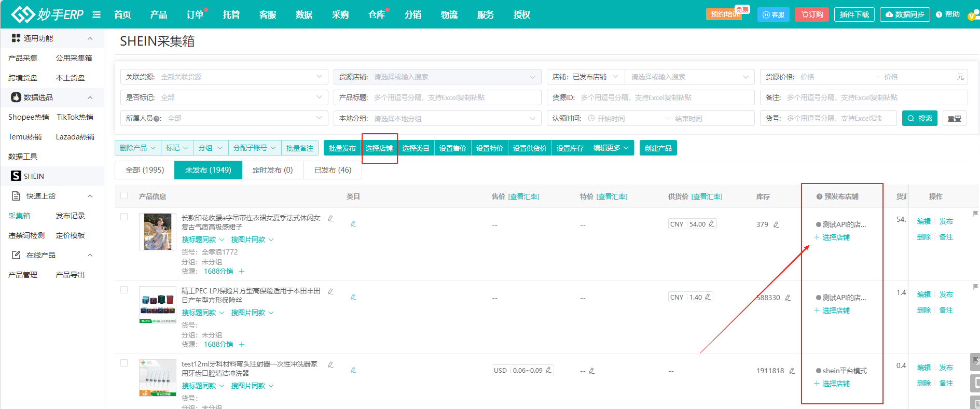Switch to the 全部 (1995) tab
The width and height of the screenshot is (980, 409).
pos(145,170)
